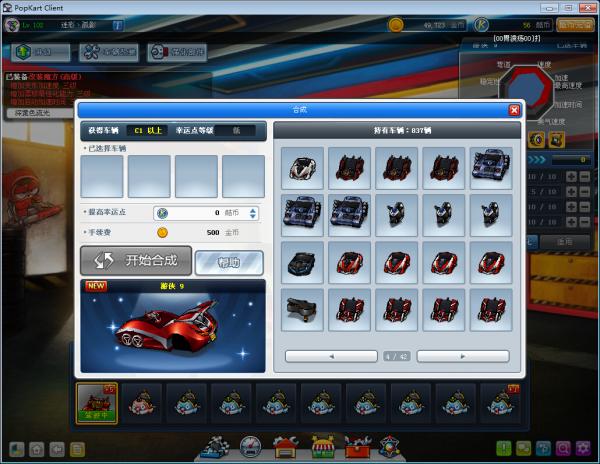Click the olive chat bubbles icon at bottom right

tap(523, 448)
